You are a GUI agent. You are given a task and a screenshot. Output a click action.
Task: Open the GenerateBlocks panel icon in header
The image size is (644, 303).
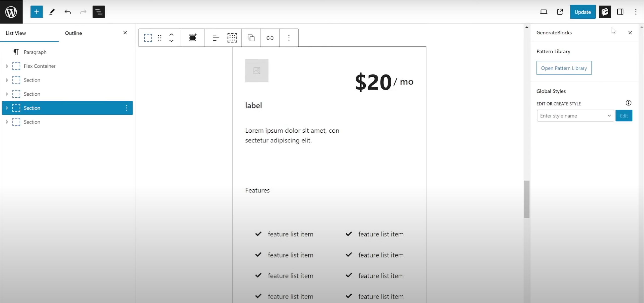(605, 12)
